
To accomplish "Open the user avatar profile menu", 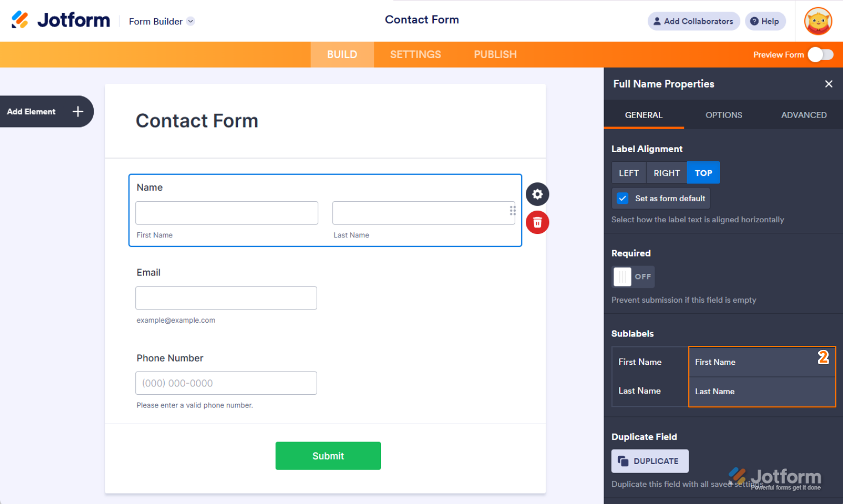I will [817, 21].
